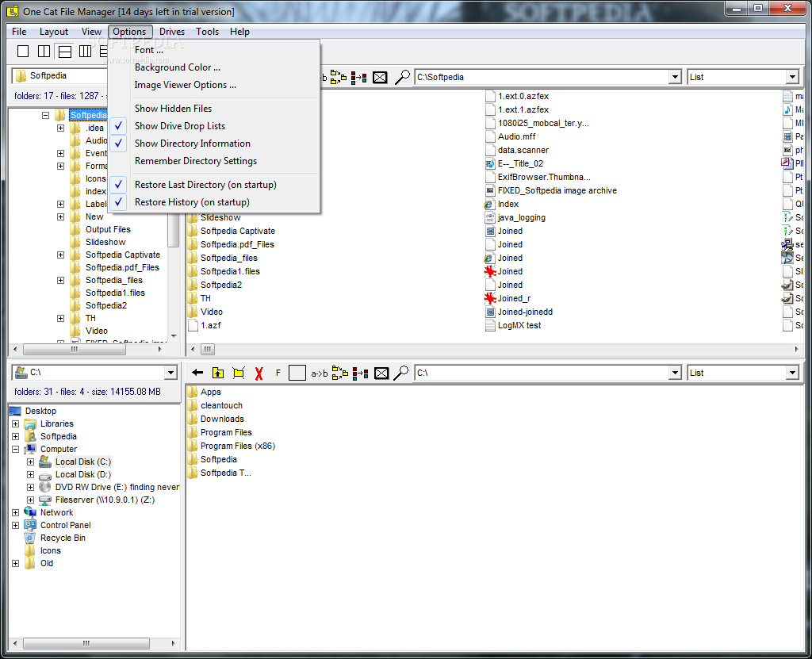
Task: Click the F icon in bottom toolbar
Action: click(278, 373)
